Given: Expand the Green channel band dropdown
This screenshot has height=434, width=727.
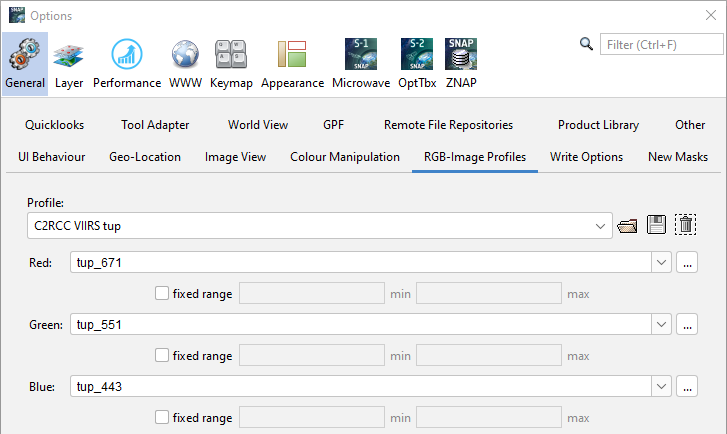Looking at the screenshot, I should point(661,324).
